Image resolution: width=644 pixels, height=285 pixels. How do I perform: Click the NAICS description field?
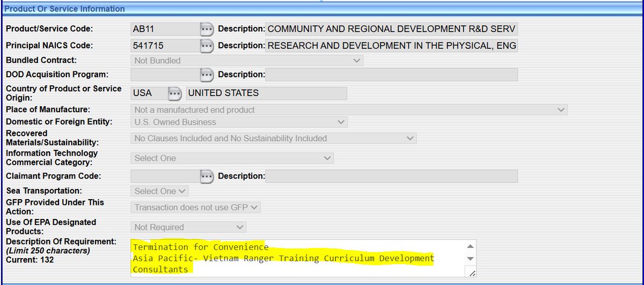pyautogui.click(x=392, y=46)
